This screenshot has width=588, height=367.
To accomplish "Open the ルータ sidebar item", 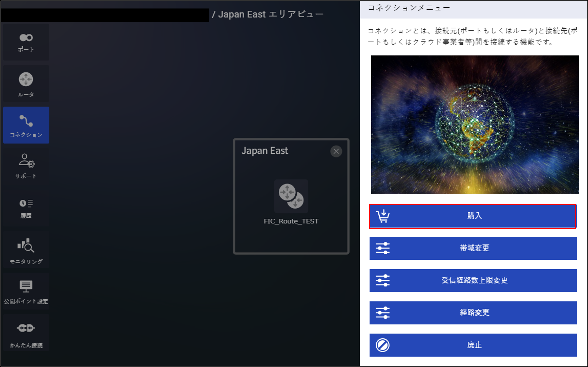I will pyautogui.click(x=26, y=83).
